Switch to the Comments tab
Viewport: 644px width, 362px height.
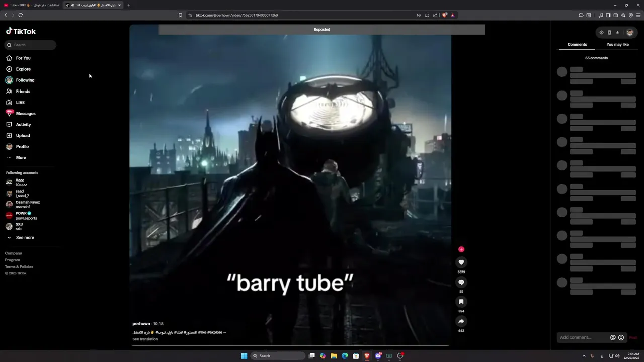[577, 45]
